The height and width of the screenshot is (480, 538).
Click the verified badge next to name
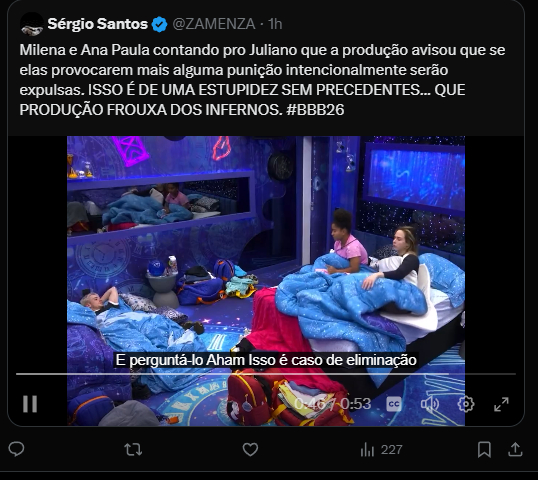click(159, 24)
